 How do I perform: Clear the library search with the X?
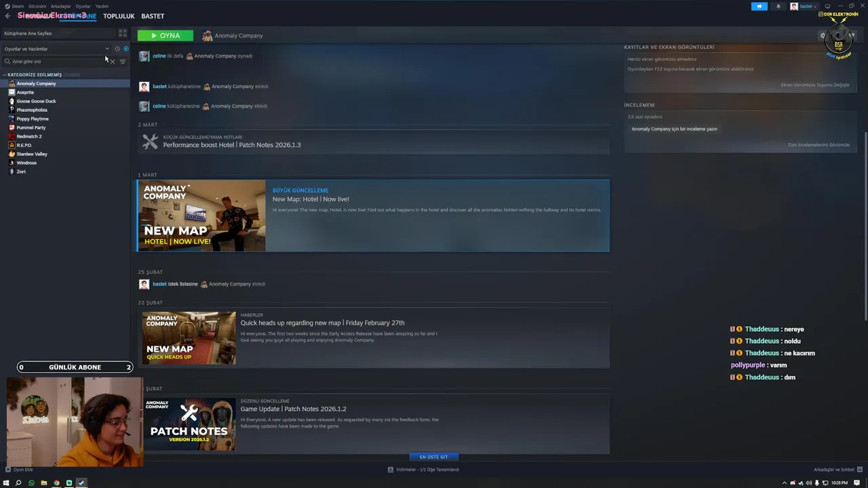tap(113, 62)
